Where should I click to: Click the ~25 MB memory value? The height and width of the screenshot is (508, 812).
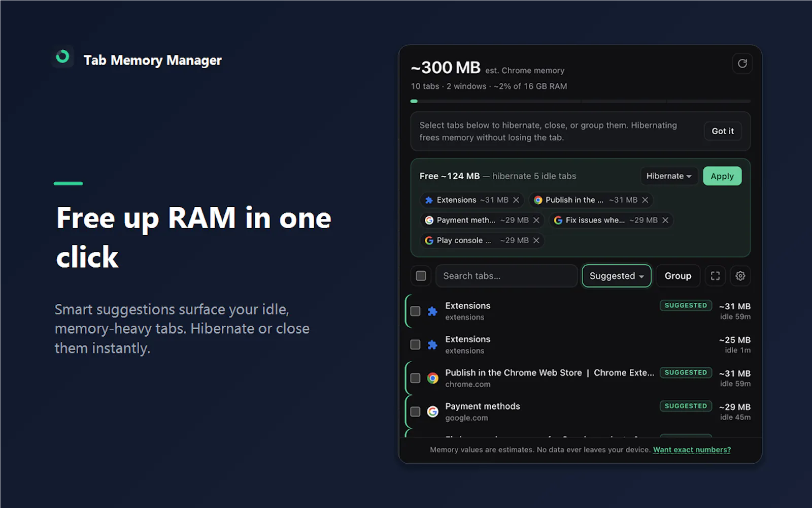(x=735, y=340)
